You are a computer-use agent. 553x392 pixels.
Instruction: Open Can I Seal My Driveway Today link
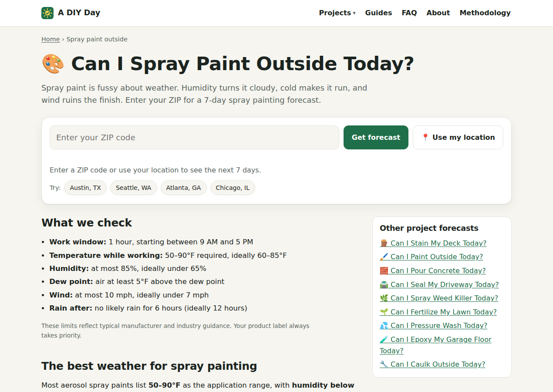point(439,284)
